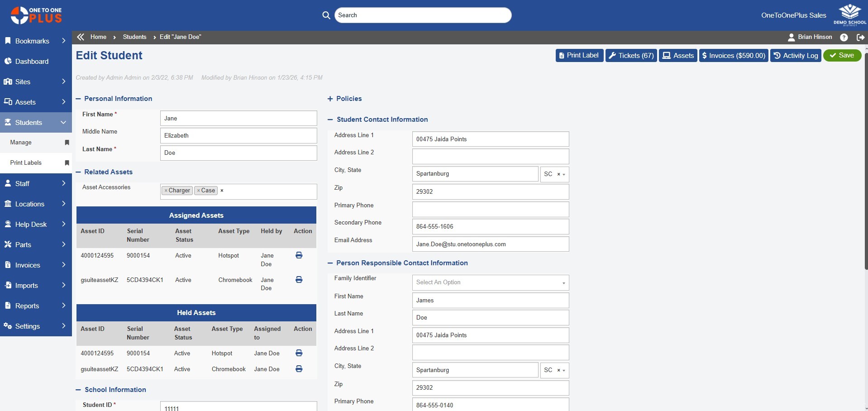Viewport: 868px width, 411px height.
Task: Click the Primary Phone field under Student Contact
Action: click(x=490, y=209)
